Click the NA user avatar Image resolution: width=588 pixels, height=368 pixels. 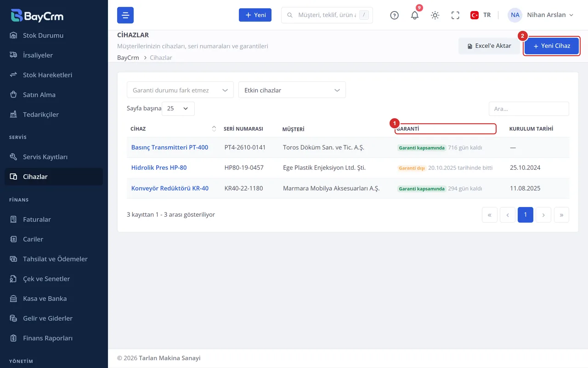point(515,15)
